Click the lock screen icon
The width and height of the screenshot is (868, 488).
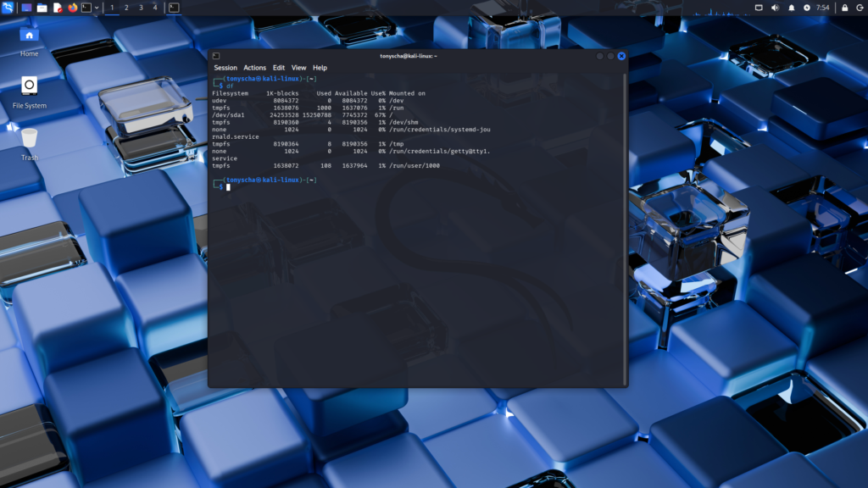[844, 8]
